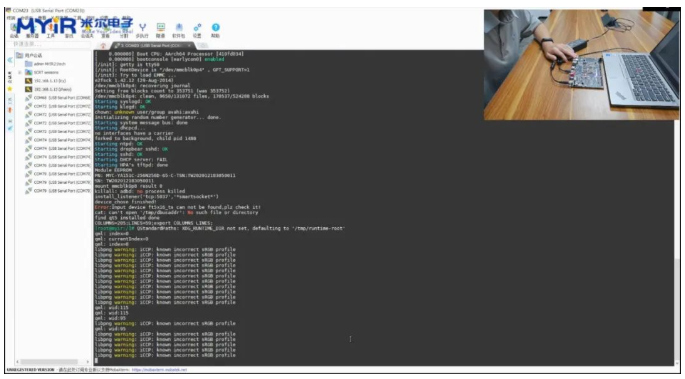Click the sidebar scrollbar right arrow
The width and height of the screenshot is (685, 379).
tap(88, 362)
